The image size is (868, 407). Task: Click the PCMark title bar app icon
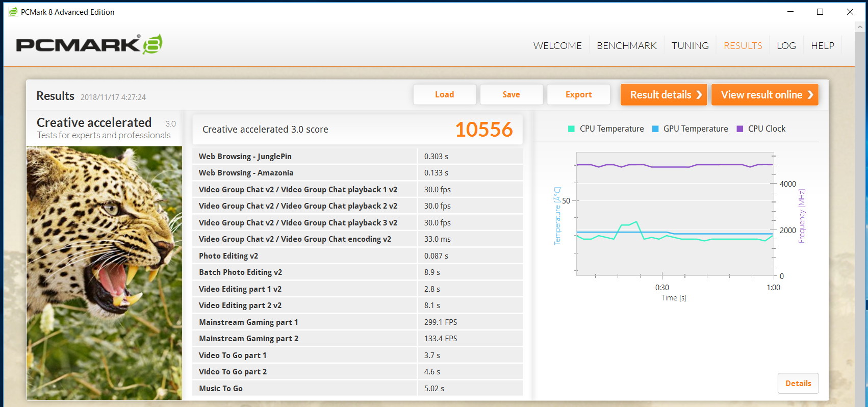(13, 12)
